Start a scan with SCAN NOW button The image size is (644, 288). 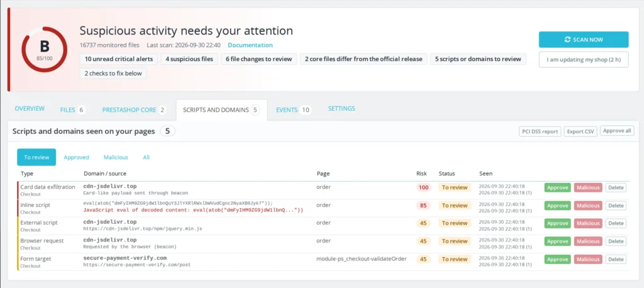584,40
